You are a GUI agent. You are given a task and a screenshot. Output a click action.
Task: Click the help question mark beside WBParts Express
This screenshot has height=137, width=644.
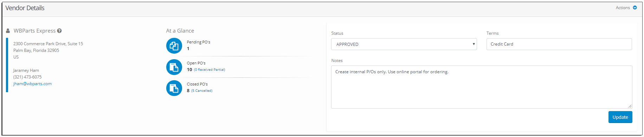click(59, 31)
